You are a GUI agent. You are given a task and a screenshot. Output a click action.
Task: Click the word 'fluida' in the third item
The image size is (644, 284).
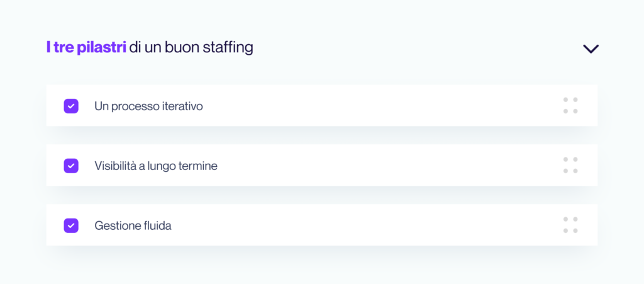157,225
